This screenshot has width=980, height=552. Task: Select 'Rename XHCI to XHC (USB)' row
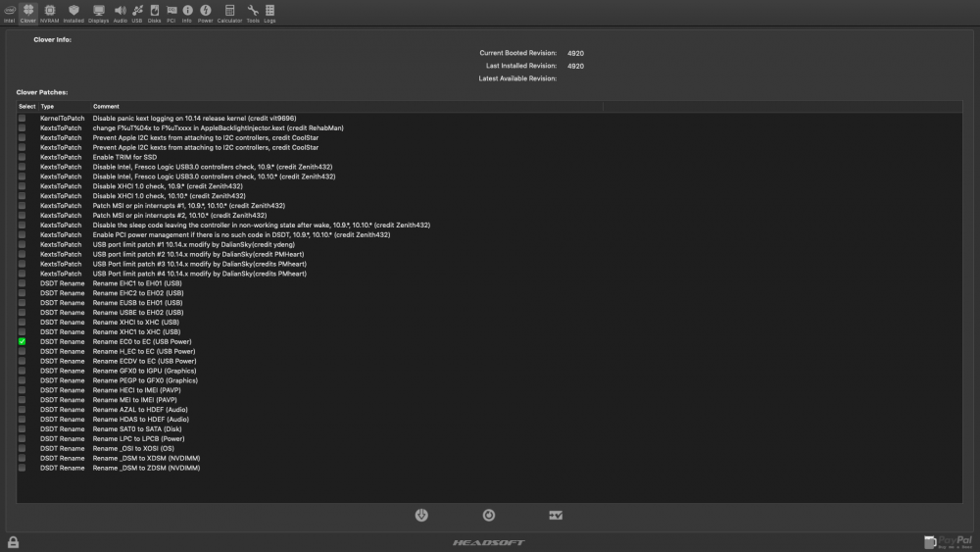point(489,322)
